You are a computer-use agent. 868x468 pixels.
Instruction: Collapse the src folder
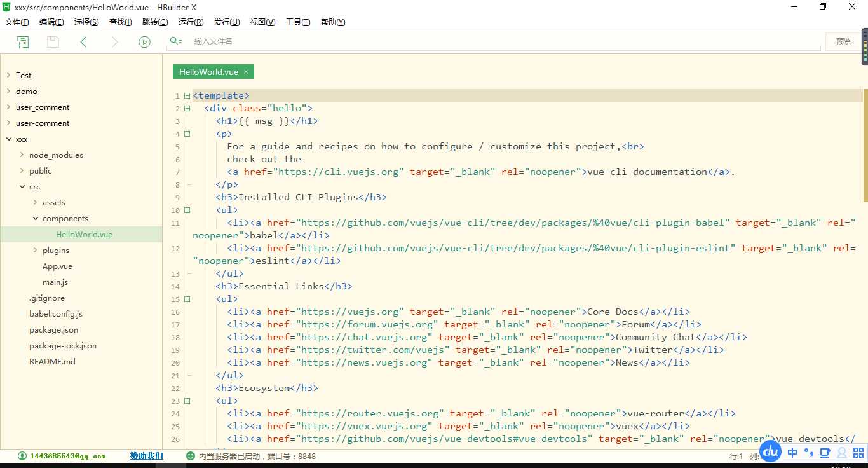pyautogui.click(x=22, y=186)
